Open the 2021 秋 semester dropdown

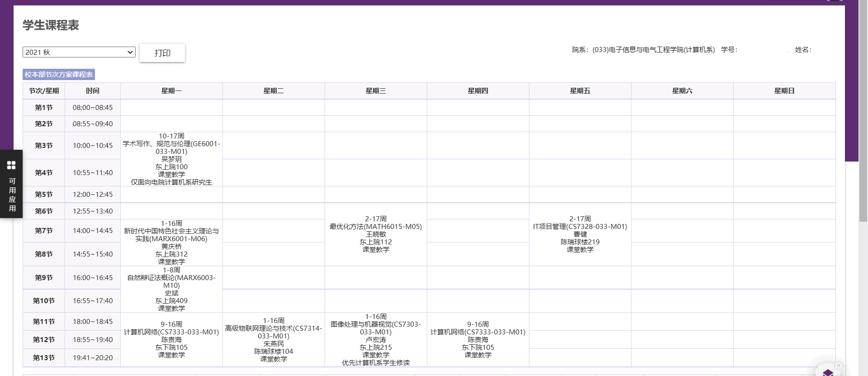pyautogui.click(x=79, y=52)
